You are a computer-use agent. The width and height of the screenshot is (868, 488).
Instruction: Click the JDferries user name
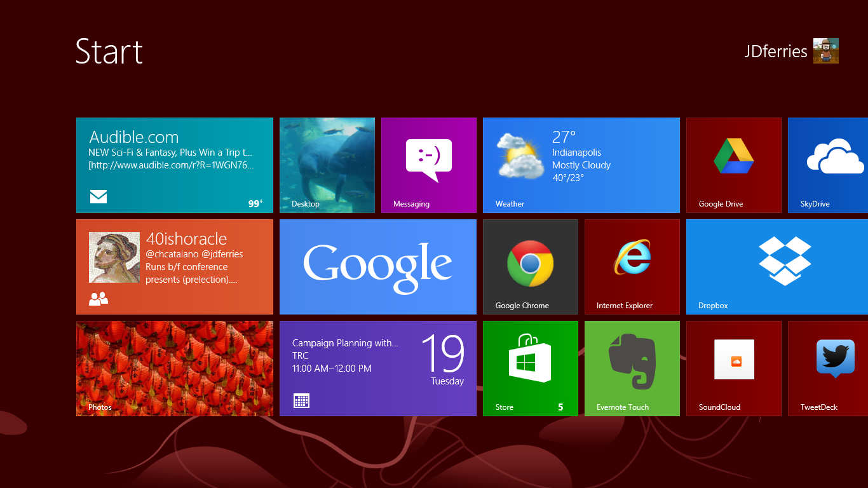(776, 51)
